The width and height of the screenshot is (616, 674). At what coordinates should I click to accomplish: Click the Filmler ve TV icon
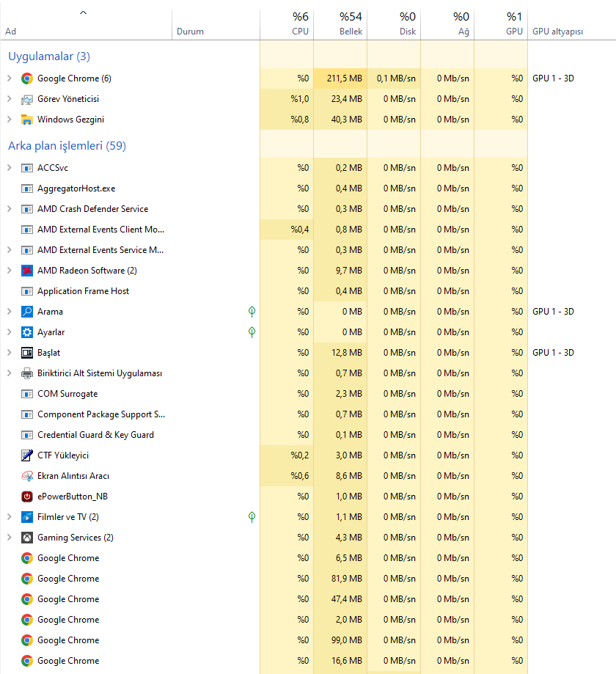click(27, 516)
